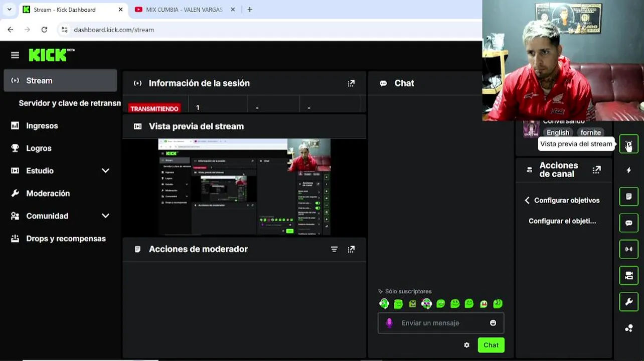Click the stream preview video thumbnail
Screen dimensions: 644x361
coord(244,187)
